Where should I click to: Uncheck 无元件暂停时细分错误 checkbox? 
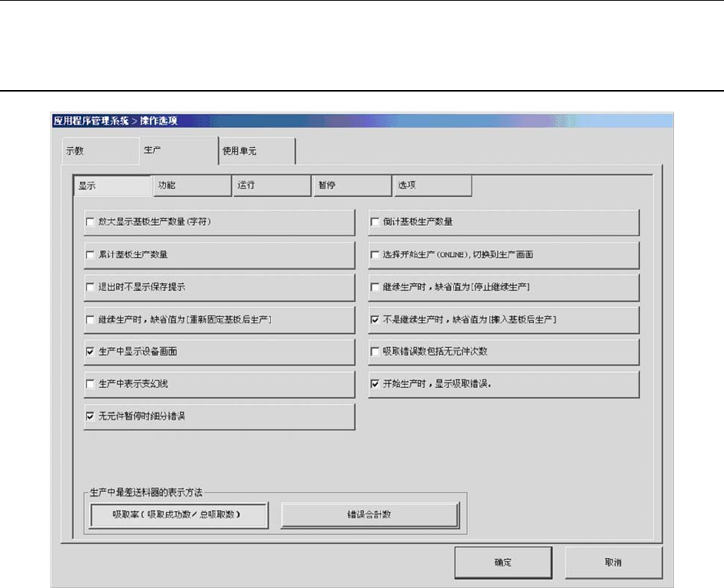coord(90,416)
